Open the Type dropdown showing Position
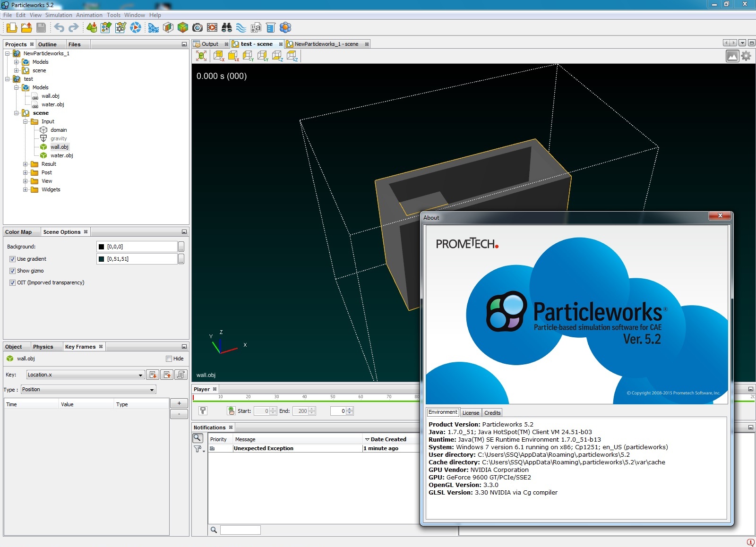Viewport: 756px width, 547px height. pyautogui.click(x=88, y=389)
